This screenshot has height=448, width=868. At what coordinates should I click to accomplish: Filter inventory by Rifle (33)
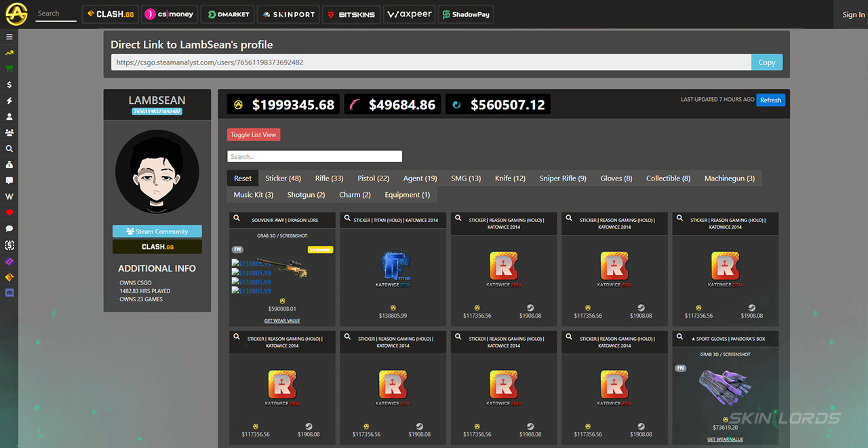[329, 179]
